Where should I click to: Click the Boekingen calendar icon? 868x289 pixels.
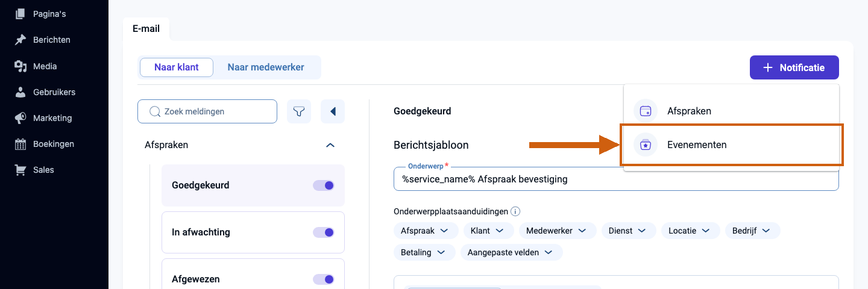[20, 144]
